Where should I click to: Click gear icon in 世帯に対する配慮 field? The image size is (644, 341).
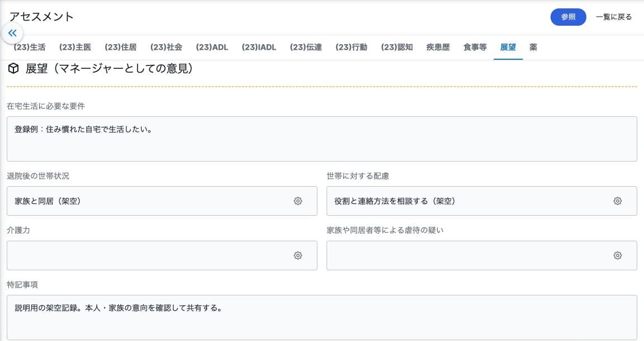pyautogui.click(x=617, y=201)
